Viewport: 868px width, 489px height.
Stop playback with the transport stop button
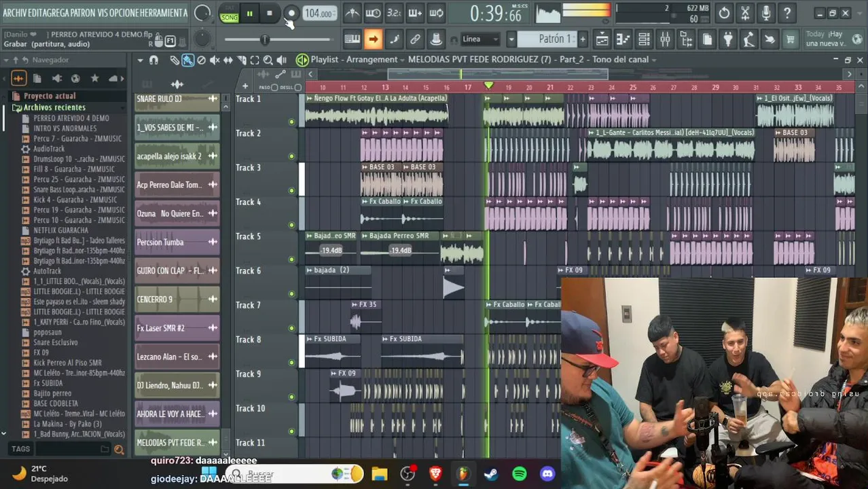[270, 13]
